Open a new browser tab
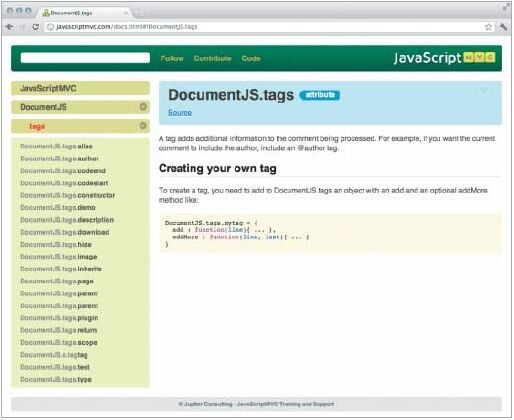 click(x=139, y=13)
